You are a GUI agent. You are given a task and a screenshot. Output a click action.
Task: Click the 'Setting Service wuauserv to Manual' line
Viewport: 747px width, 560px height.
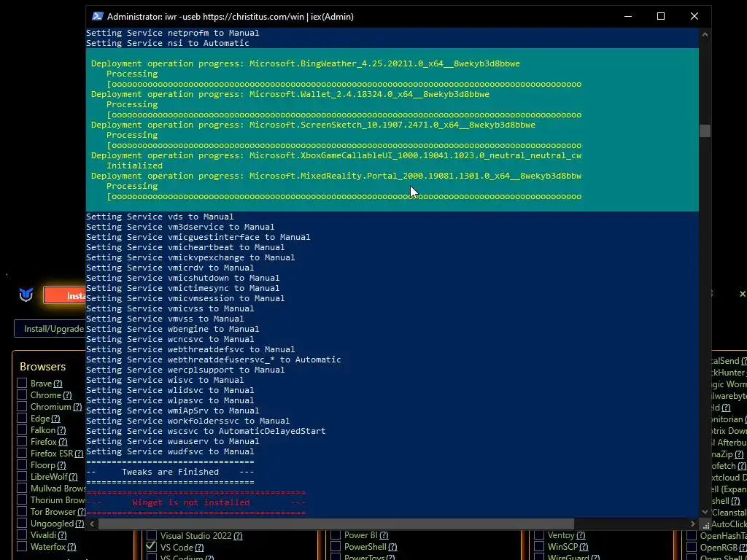click(172, 441)
